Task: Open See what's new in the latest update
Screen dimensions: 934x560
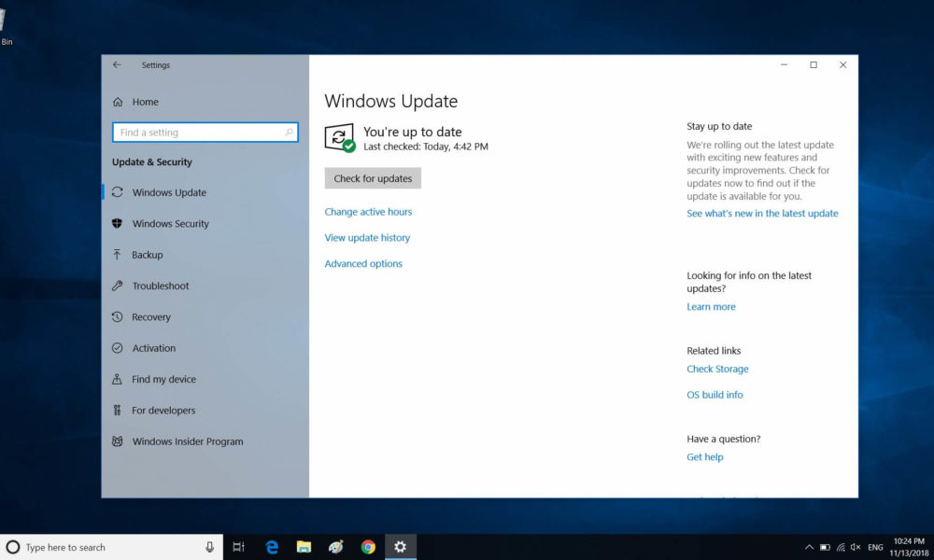Action: (x=762, y=213)
